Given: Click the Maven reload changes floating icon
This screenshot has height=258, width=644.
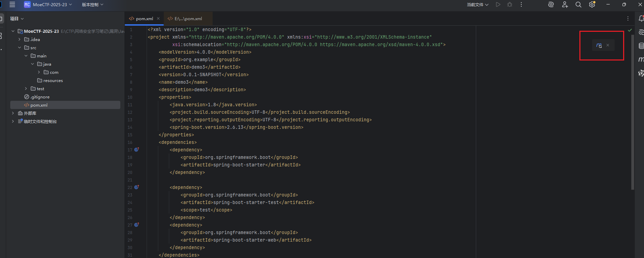Looking at the screenshot, I should tap(599, 45).
